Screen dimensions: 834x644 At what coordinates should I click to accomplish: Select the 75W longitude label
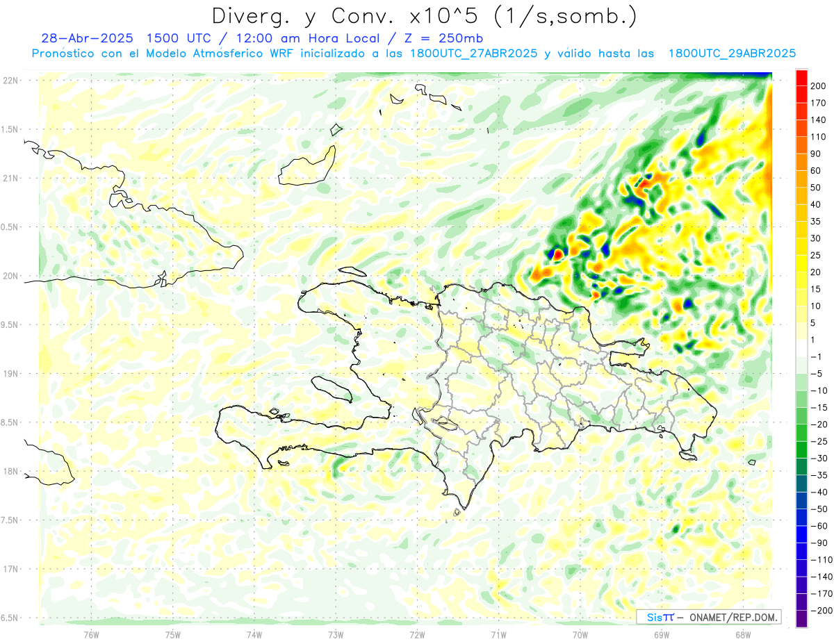coord(173,634)
